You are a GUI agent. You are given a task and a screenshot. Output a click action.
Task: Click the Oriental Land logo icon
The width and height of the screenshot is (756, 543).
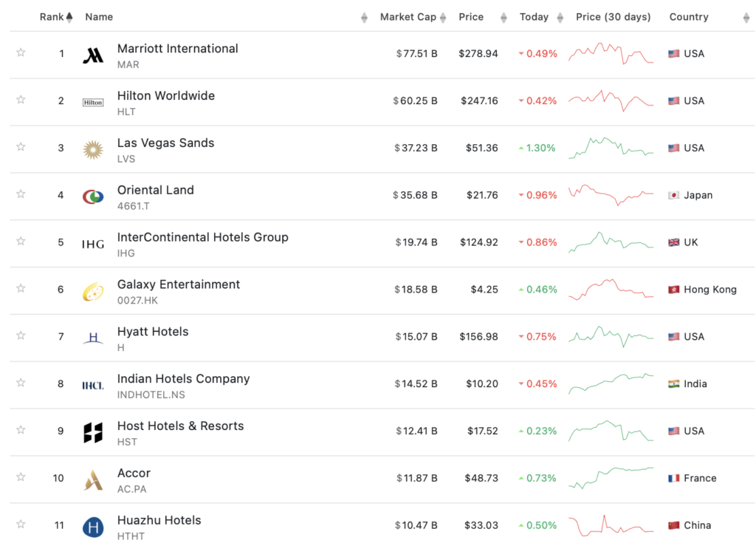(x=93, y=197)
